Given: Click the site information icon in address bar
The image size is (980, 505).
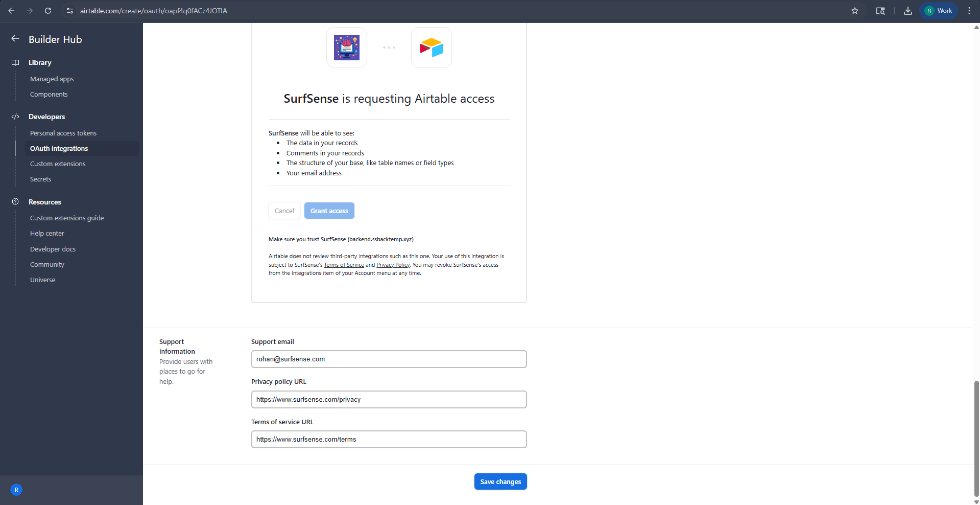Looking at the screenshot, I should pyautogui.click(x=70, y=11).
